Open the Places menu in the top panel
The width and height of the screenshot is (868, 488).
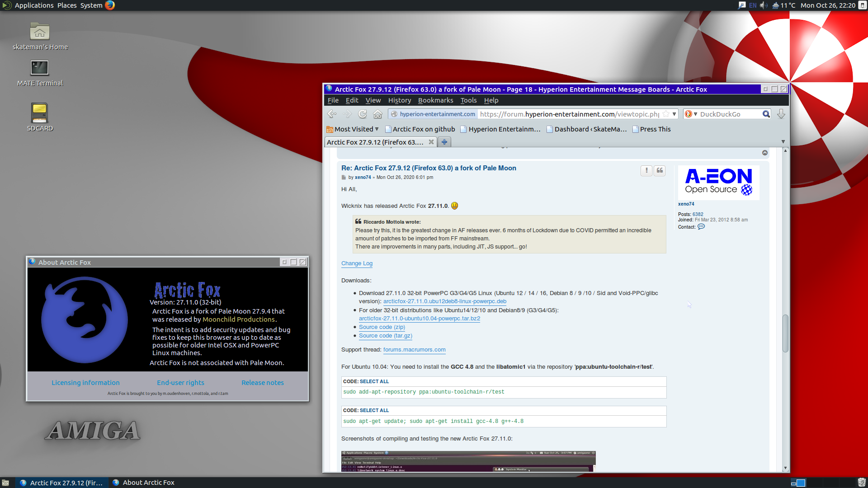[x=67, y=5]
